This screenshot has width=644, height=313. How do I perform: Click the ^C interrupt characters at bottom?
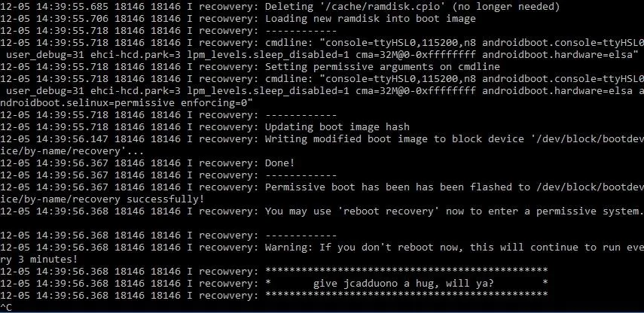pyautogui.click(x=6, y=308)
